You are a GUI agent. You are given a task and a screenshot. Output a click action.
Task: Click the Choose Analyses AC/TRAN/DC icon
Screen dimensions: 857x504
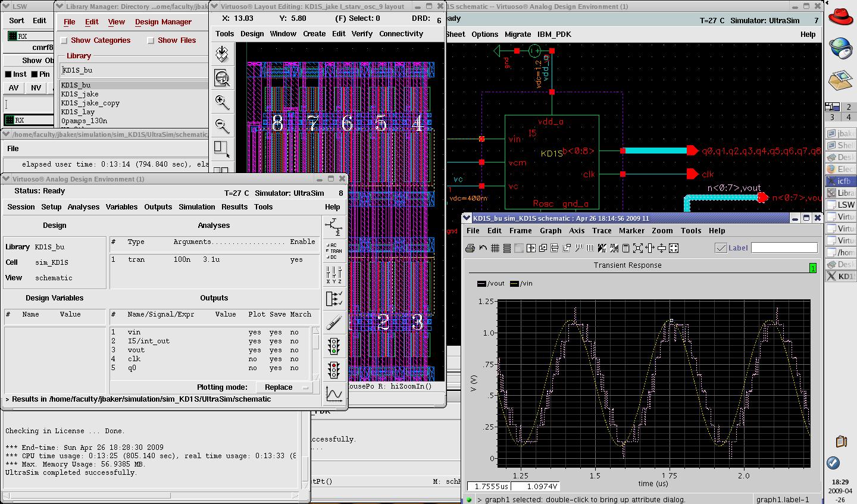pos(334,251)
